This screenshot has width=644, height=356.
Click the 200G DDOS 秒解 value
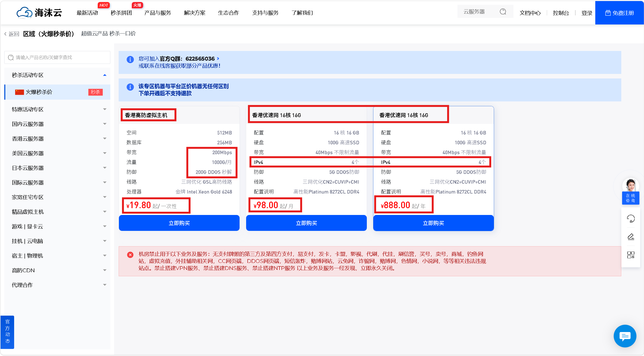[214, 172]
